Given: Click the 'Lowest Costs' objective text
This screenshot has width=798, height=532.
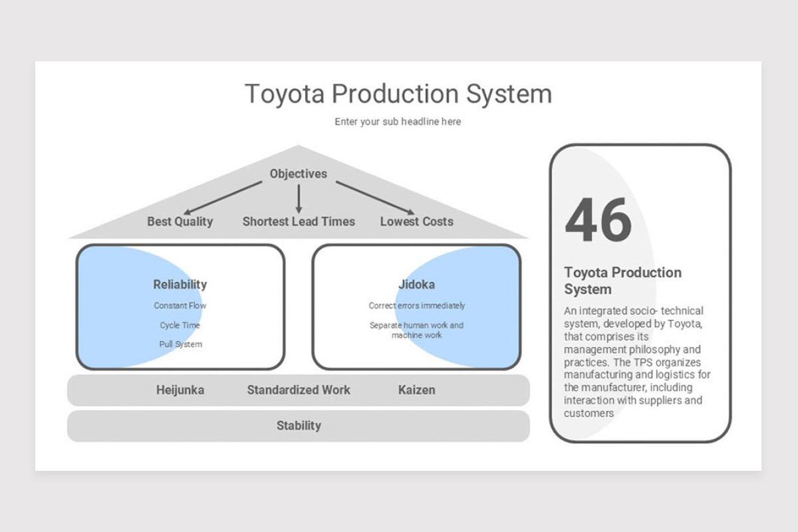Looking at the screenshot, I should pos(417,221).
